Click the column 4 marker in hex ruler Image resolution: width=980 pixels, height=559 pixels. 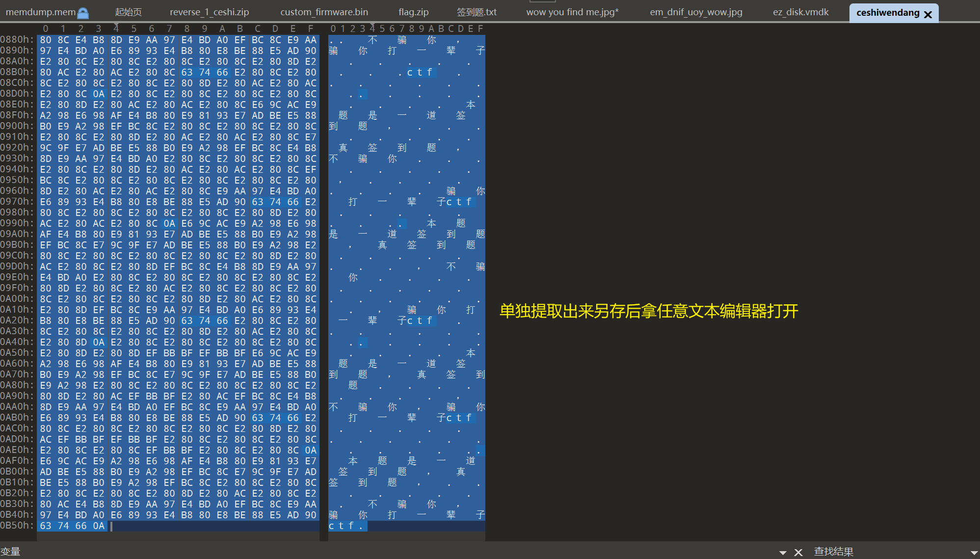(x=116, y=28)
